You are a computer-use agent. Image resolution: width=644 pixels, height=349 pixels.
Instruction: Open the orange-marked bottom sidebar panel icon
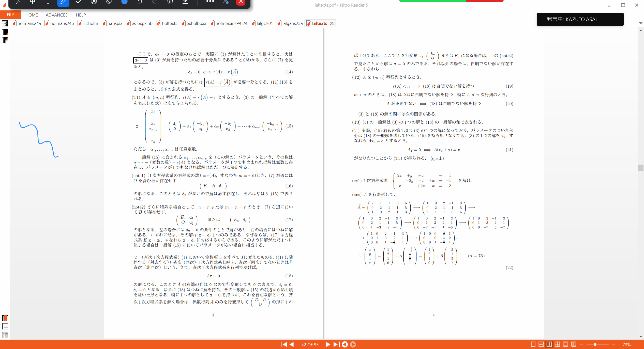coord(5,318)
